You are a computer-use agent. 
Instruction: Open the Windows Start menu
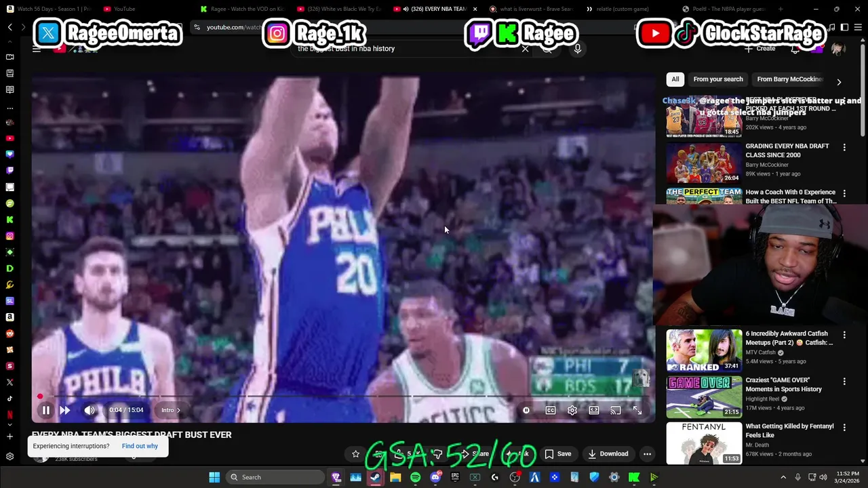coord(214,477)
